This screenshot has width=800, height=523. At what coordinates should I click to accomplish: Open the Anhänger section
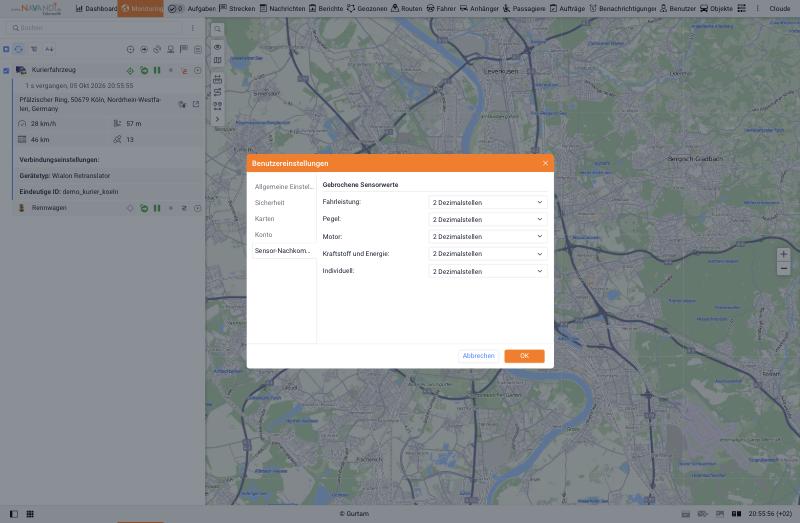coord(479,9)
